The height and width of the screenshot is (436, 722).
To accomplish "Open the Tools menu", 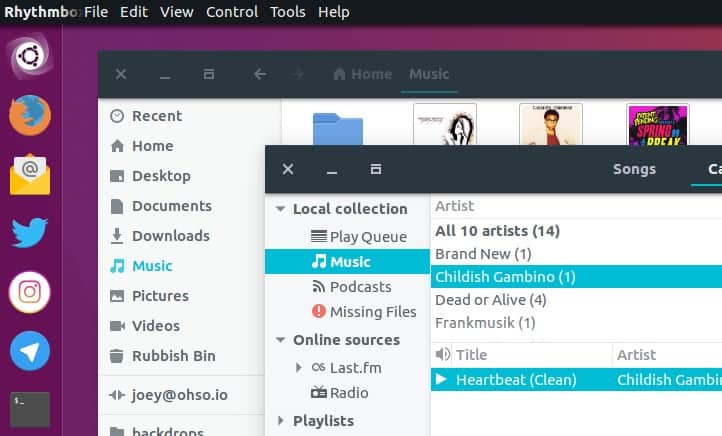I will 288,12.
